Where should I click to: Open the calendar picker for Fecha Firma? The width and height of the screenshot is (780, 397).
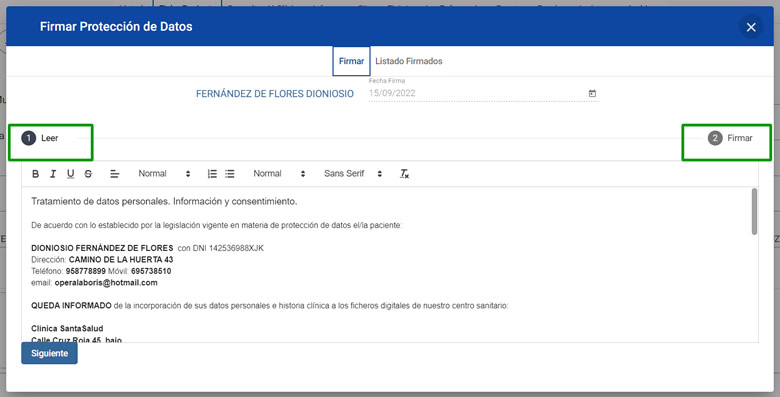[592, 94]
